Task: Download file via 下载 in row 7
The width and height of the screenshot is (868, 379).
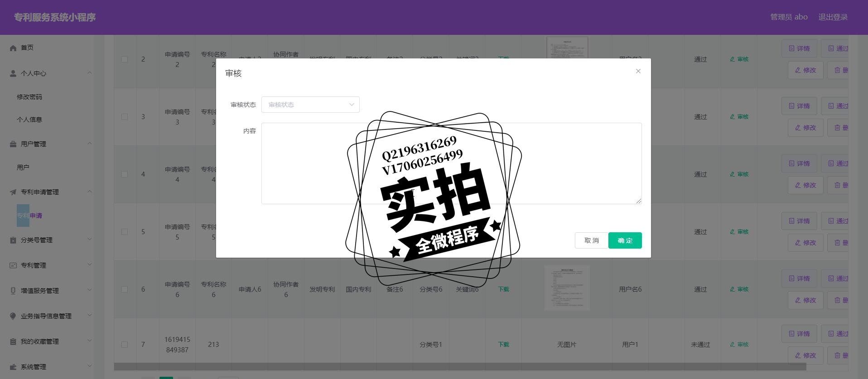Action: 503,345
